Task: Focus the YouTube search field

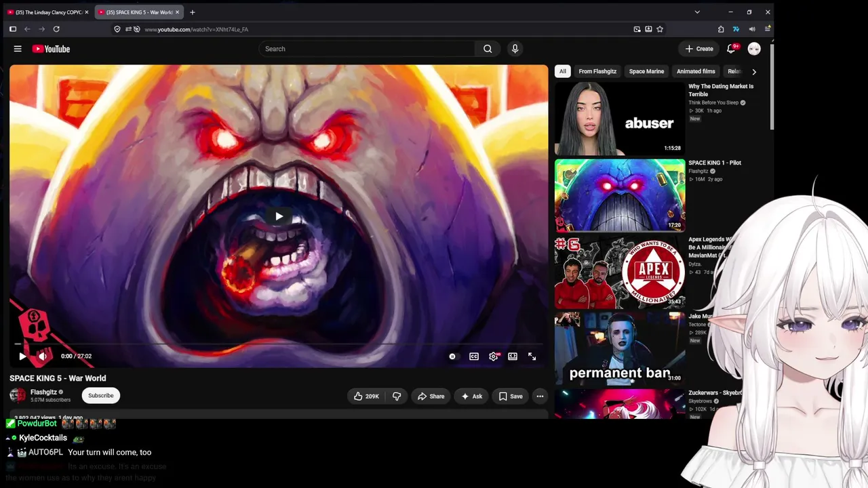Action: [367, 49]
